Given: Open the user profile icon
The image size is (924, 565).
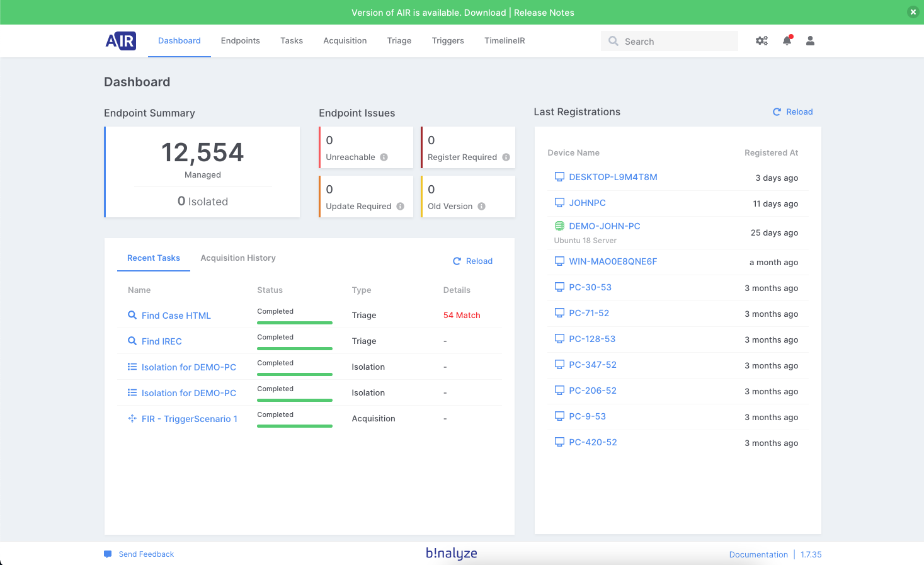Looking at the screenshot, I should coord(810,40).
